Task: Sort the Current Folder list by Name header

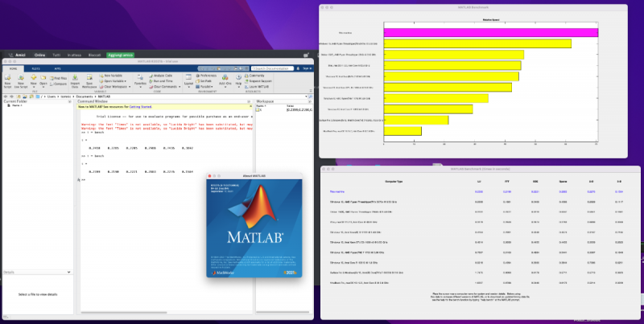Action: [16, 105]
